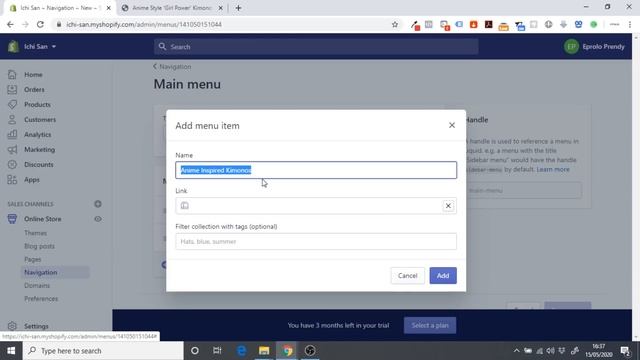Viewport: 640px width, 360px height.
Task: Add a sales channel with plus icon
Action: click(98, 204)
